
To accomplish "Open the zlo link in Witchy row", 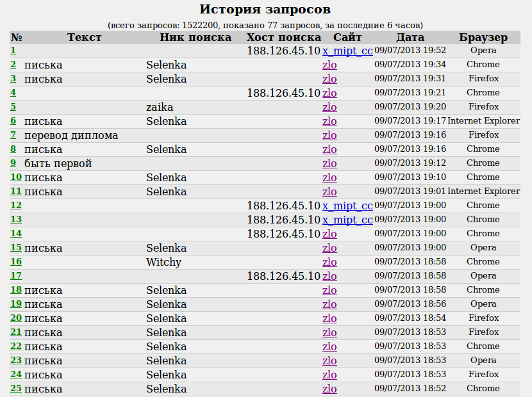I will coord(329,262).
